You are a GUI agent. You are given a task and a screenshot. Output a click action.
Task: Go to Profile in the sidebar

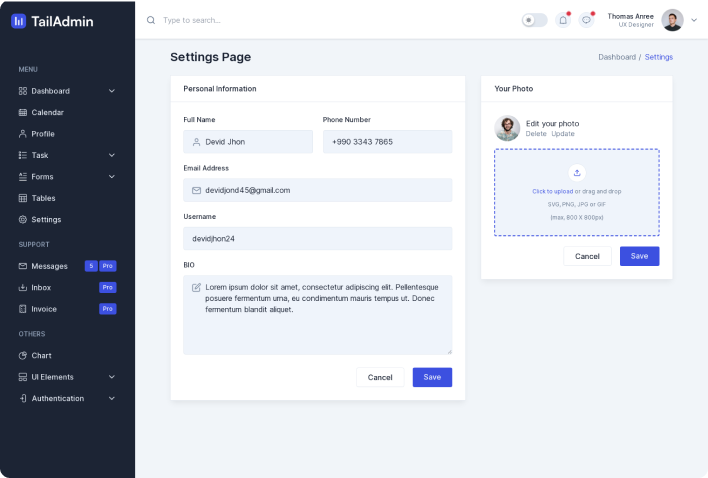coord(43,134)
